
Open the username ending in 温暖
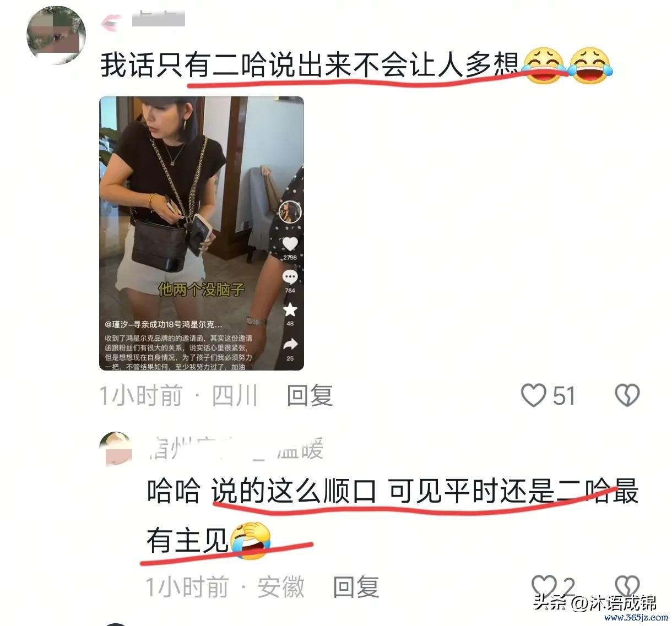(236, 449)
